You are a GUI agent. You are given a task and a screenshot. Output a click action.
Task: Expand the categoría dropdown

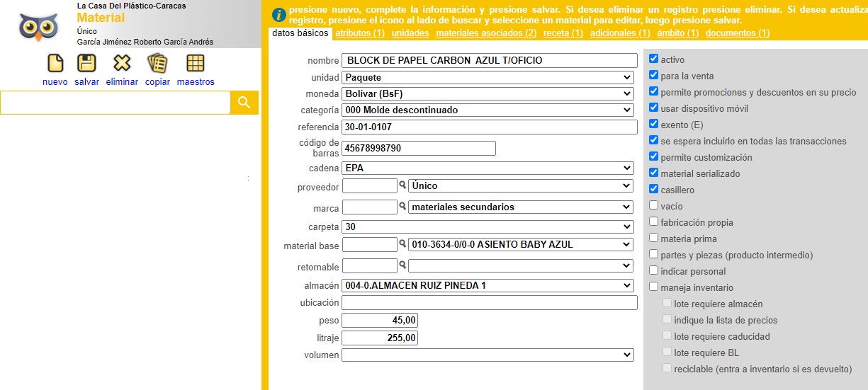click(487, 110)
